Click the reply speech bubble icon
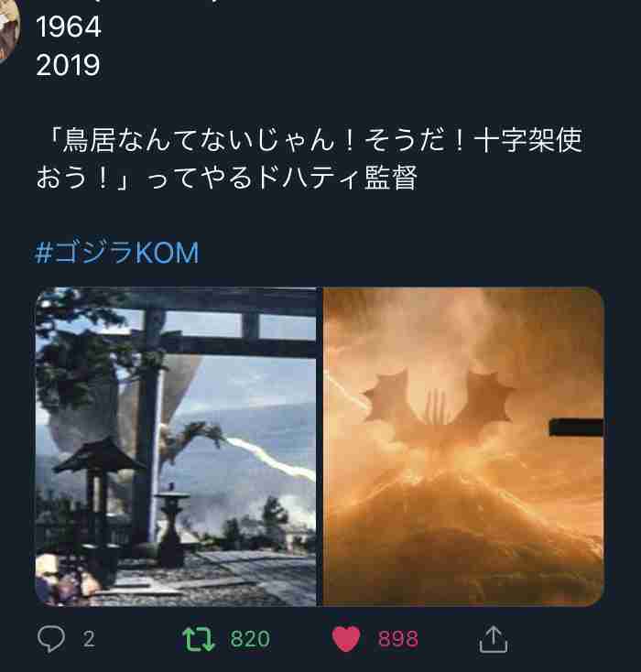 click(x=51, y=638)
